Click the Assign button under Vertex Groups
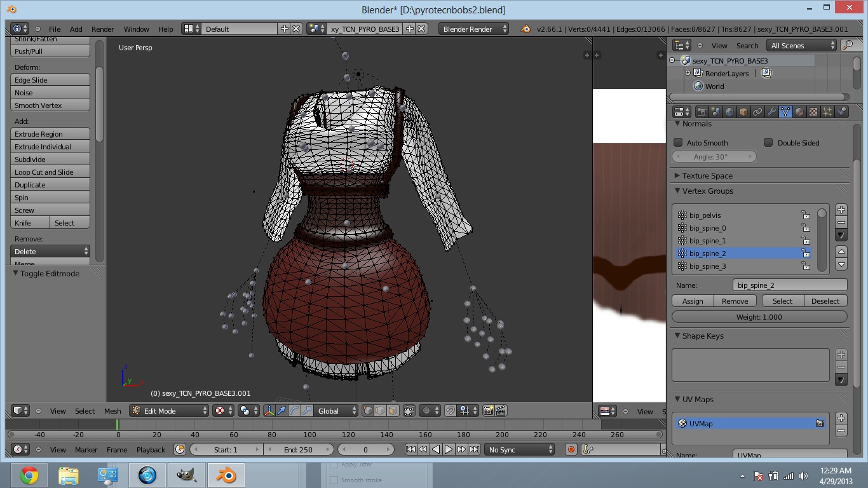Viewport: 868px width, 488px height. tap(693, 301)
